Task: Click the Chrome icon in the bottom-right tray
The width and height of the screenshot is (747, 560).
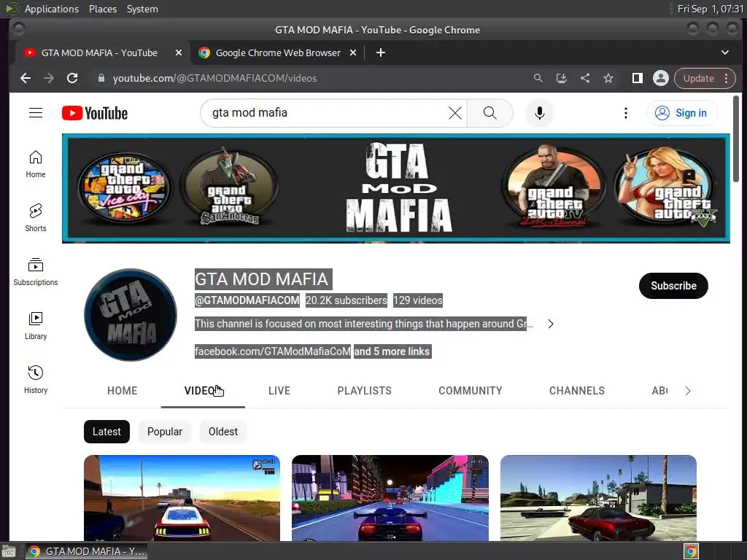Action: pos(691,551)
